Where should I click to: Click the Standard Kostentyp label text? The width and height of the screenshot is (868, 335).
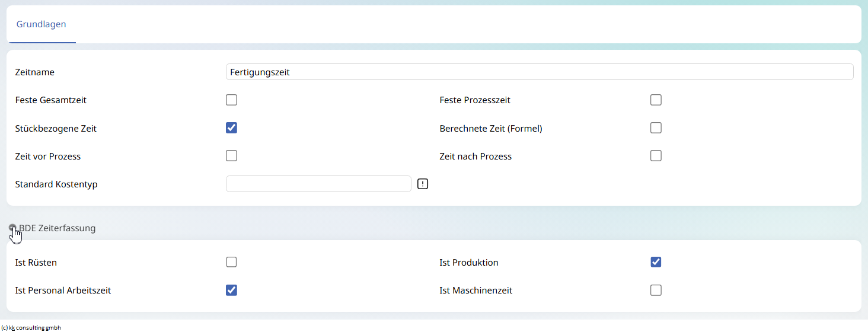coord(56,184)
